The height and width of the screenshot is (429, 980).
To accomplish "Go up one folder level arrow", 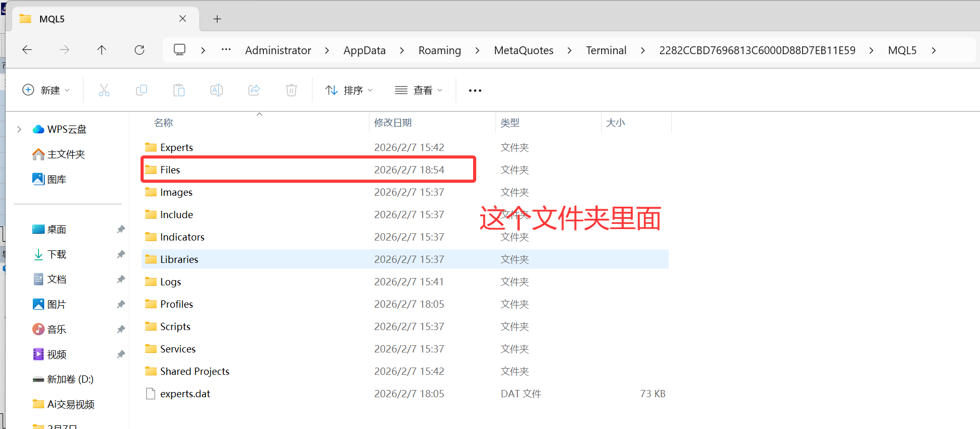I will coord(101,50).
